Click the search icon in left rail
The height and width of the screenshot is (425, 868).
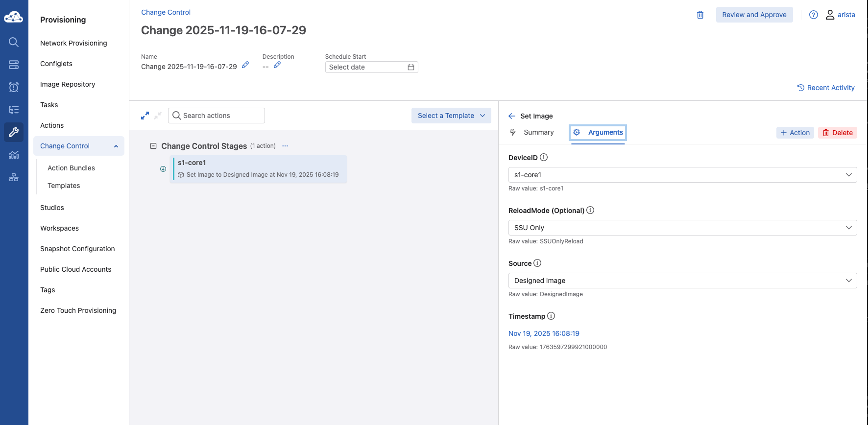point(14,42)
